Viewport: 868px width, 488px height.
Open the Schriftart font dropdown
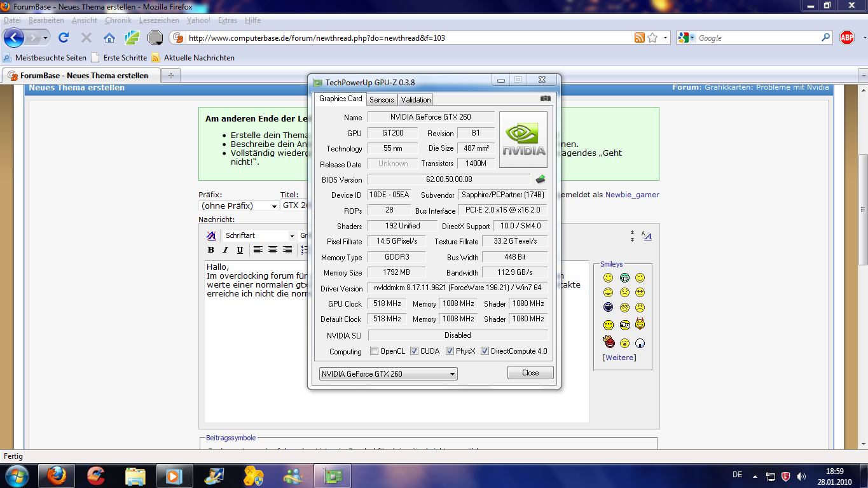(x=259, y=235)
